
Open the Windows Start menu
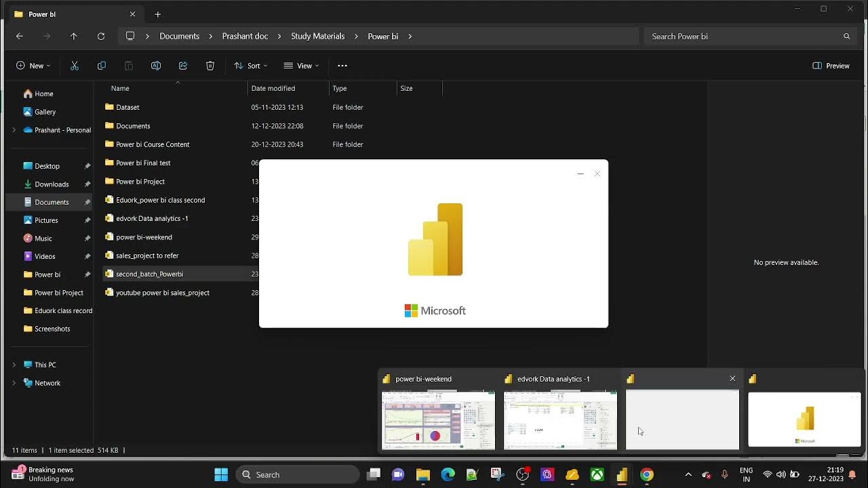click(221, 474)
